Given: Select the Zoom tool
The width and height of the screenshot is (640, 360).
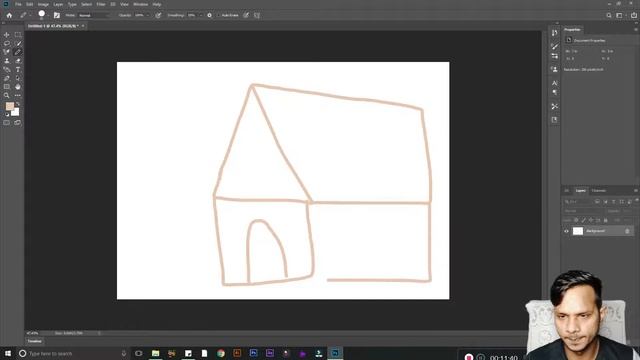Looking at the screenshot, I should pos(7,96).
